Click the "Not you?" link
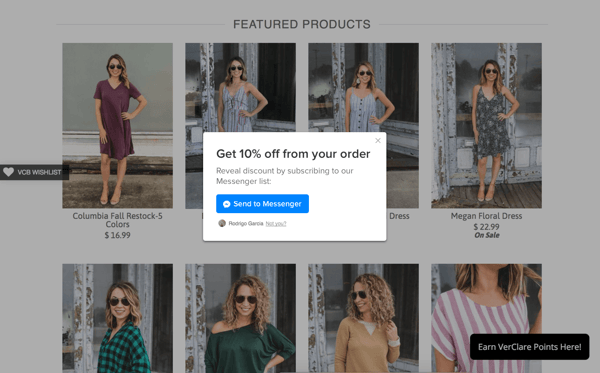This screenshot has height=373, width=600. (276, 223)
